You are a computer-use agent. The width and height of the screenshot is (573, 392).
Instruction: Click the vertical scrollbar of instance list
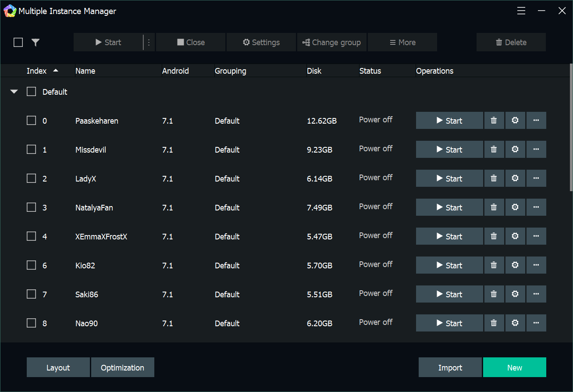571,127
